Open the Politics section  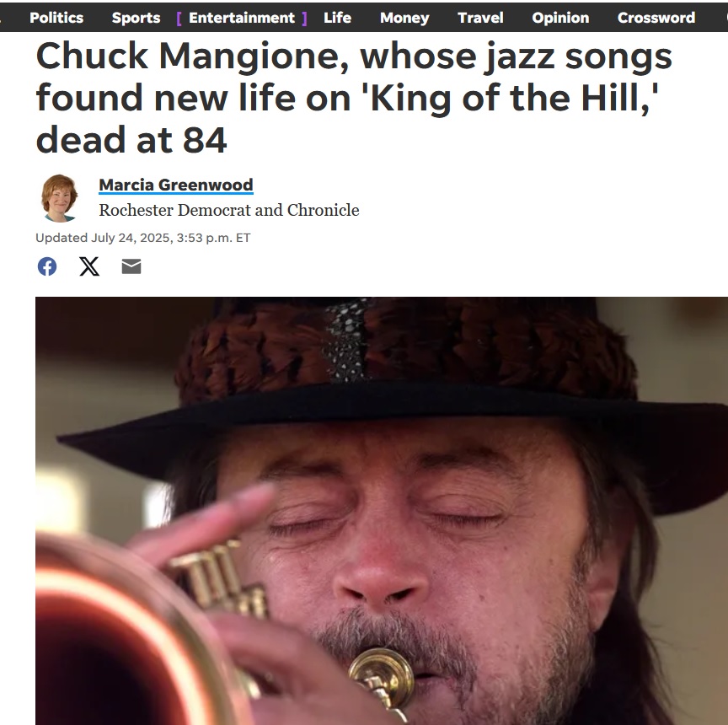click(x=56, y=18)
